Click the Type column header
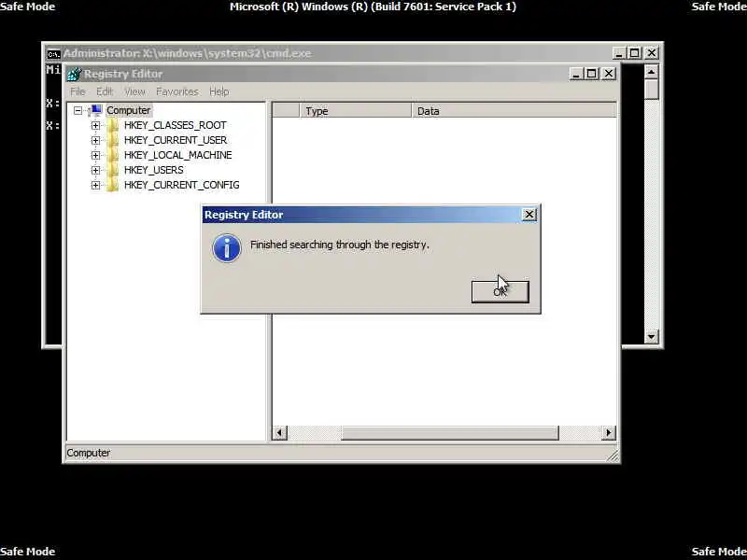This screenshot has width=747, height=560. click(356, 111)
